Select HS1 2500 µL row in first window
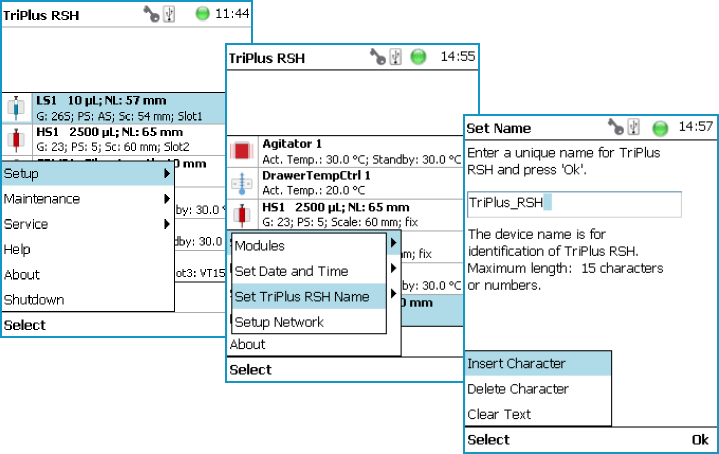This screenshot has height=454, width=719. [114, 139]
